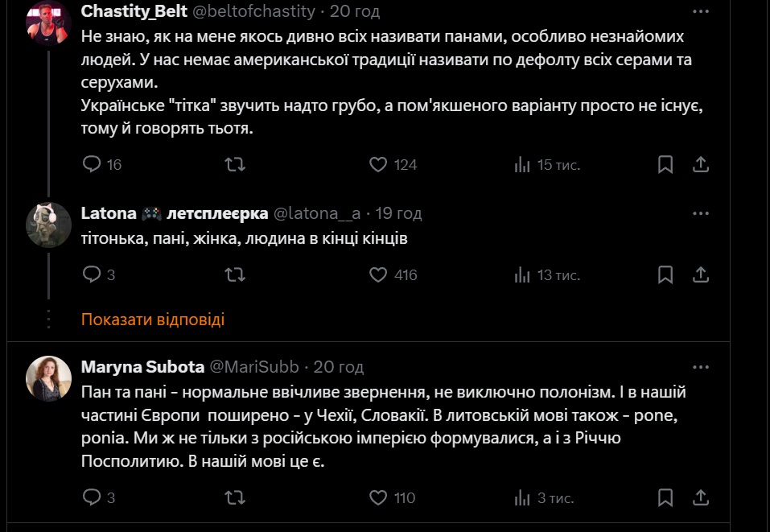Like Maryna Subota's tweet with 110 likes
The image size is (770, 532).
point(379,497)
